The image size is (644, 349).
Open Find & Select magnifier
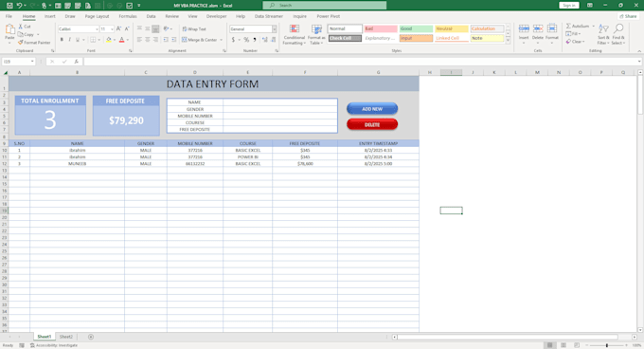[x=618, y=34]
